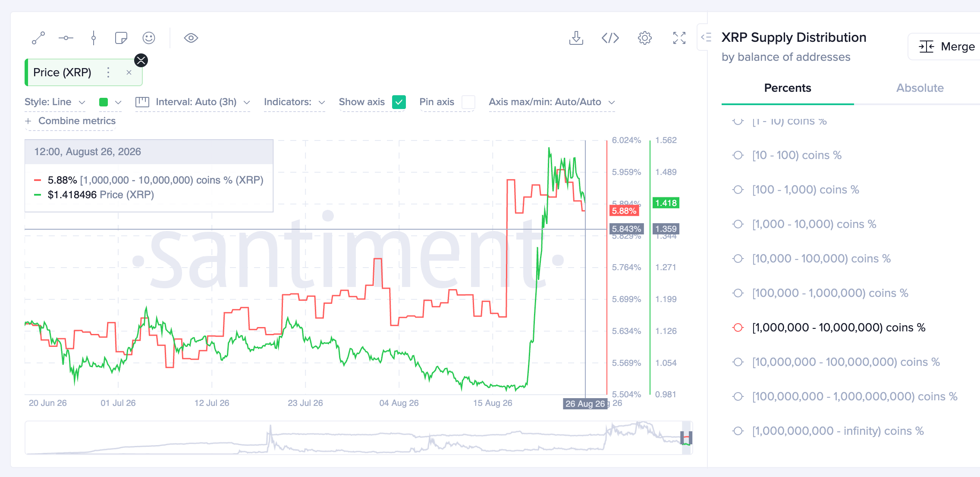The width and height of the screenshot is (980, 477).
Task: Open the green color swatch picker
Action: pos(110,102)
